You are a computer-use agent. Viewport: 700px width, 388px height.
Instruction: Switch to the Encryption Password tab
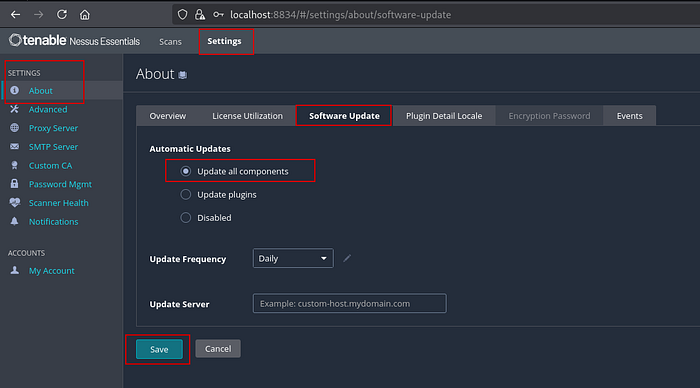pos(549,116)
